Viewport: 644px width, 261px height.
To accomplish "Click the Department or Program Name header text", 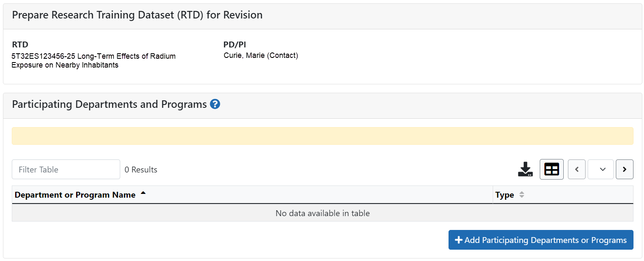I will tap(75, 195).
